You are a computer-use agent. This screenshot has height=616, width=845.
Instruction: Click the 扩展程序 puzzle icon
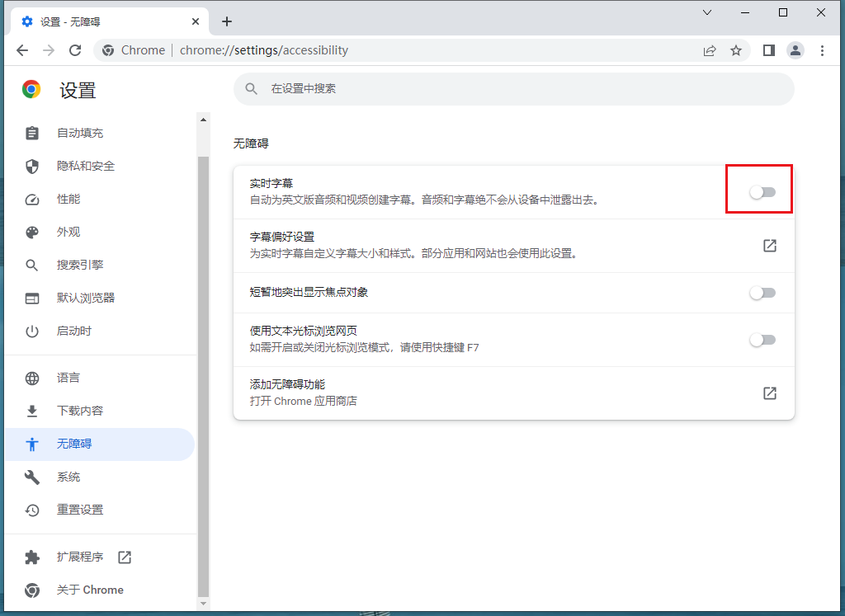tap(32, 557)
